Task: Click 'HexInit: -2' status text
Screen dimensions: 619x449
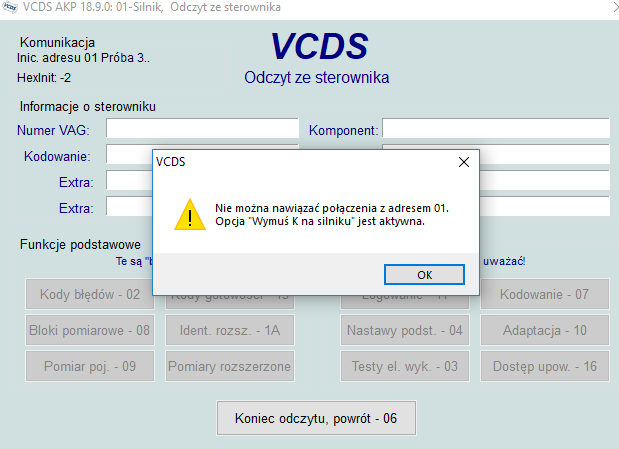Action: point(44,78)
